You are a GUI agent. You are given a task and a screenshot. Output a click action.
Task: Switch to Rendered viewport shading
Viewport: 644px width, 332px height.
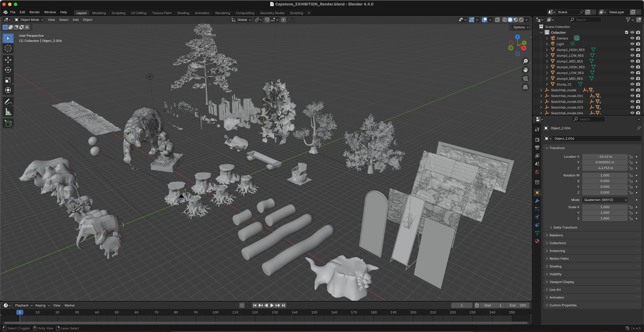[521, 20]
